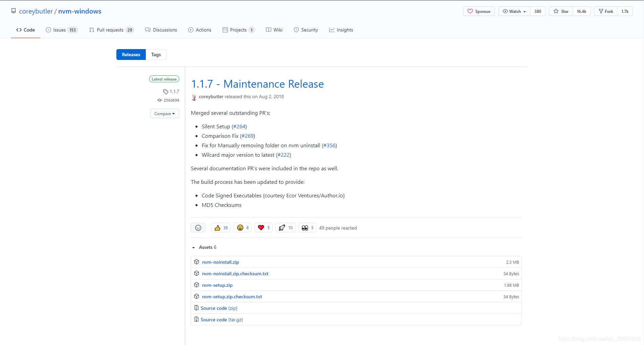This screenshot has width=644, height=345.
Task: Switch to Tags view
Action: pos(156,55)
